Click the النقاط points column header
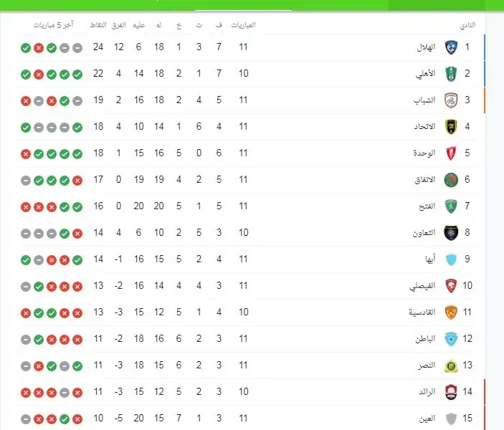 tap(98, 25)
